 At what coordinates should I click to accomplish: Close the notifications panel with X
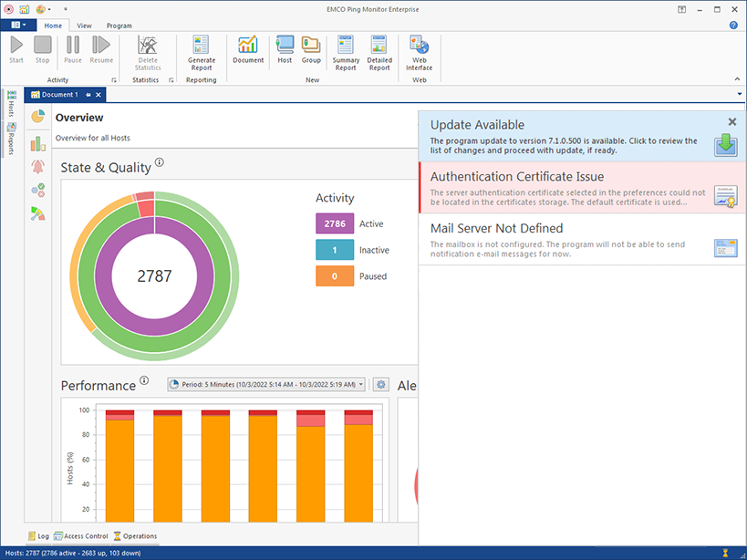[731, 121]
